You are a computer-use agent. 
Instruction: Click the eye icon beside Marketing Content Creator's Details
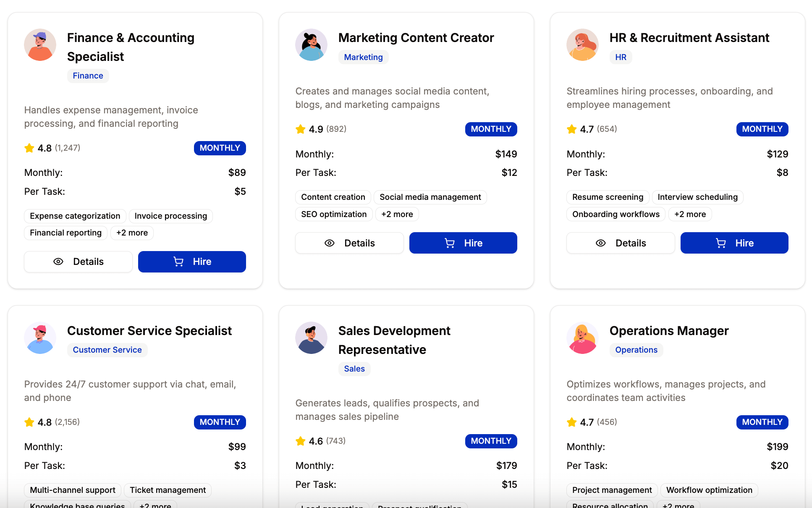pyautogui.click(x=329, y=243)
